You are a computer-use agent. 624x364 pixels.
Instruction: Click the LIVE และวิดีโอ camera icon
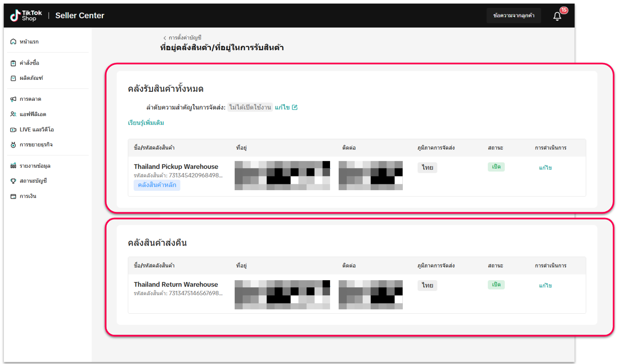[13, 130]
